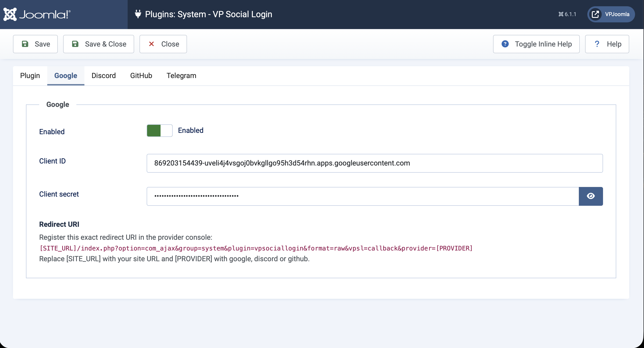This screenshot has width=644, height=348.
Task: Click the green Save disk icon
Action: point(25,44)
